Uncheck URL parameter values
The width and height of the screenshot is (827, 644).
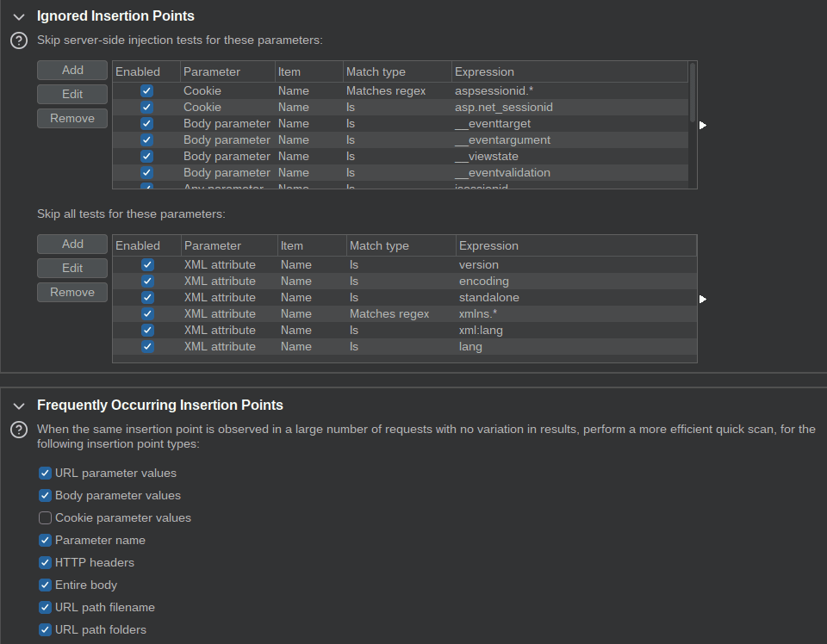click(x=46, y=473)
